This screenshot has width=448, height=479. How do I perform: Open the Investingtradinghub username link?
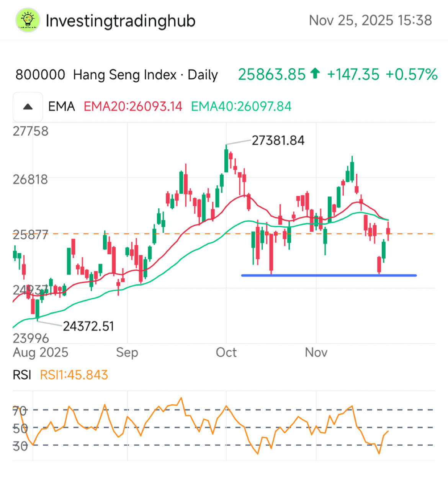click(x=120, y=21)
